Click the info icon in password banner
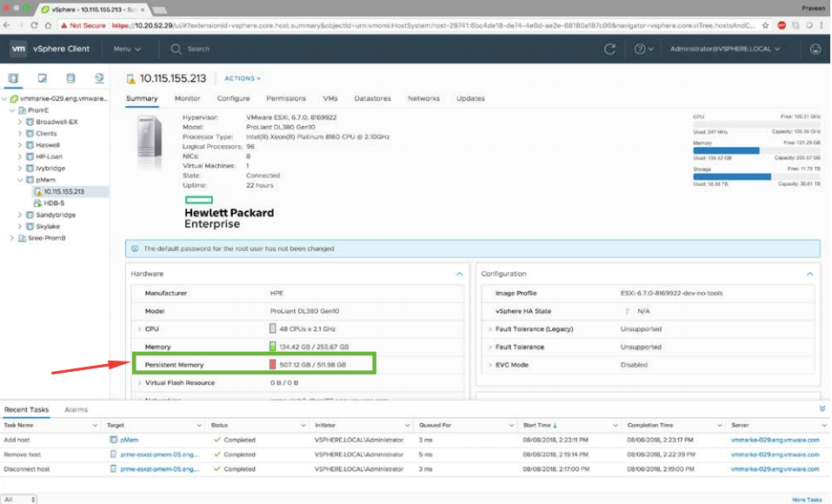The height and width of the screenshot is (504, 832). pos(135,249)
